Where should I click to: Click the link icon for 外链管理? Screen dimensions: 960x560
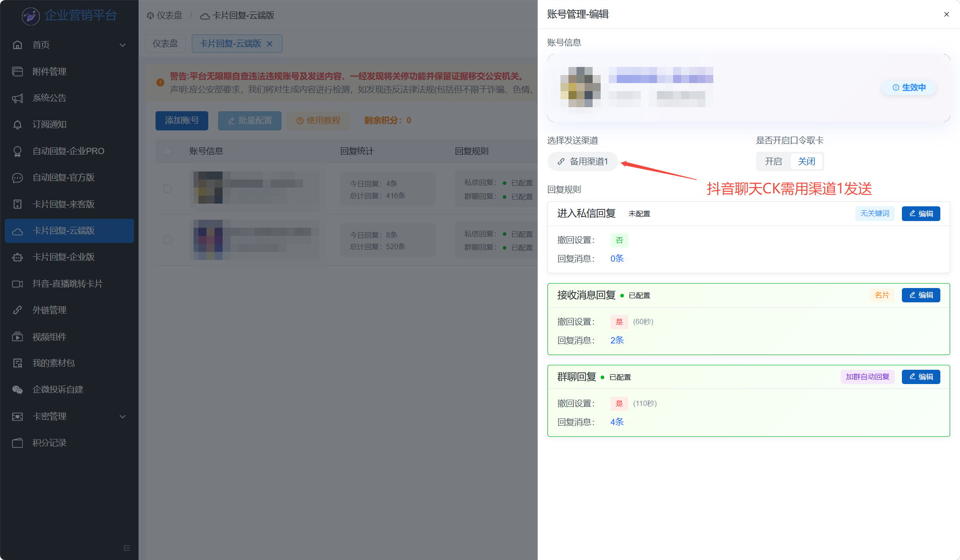17,310
